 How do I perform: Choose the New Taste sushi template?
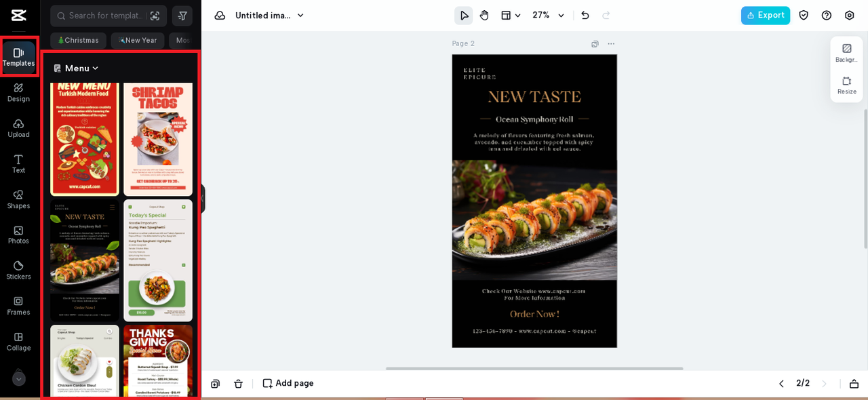(x=85, y=260)
